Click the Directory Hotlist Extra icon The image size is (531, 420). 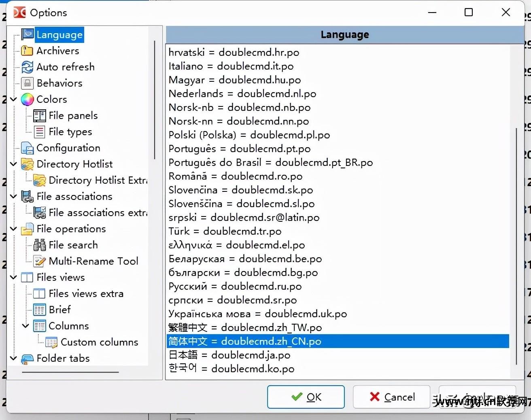click(x=39, y=180)
